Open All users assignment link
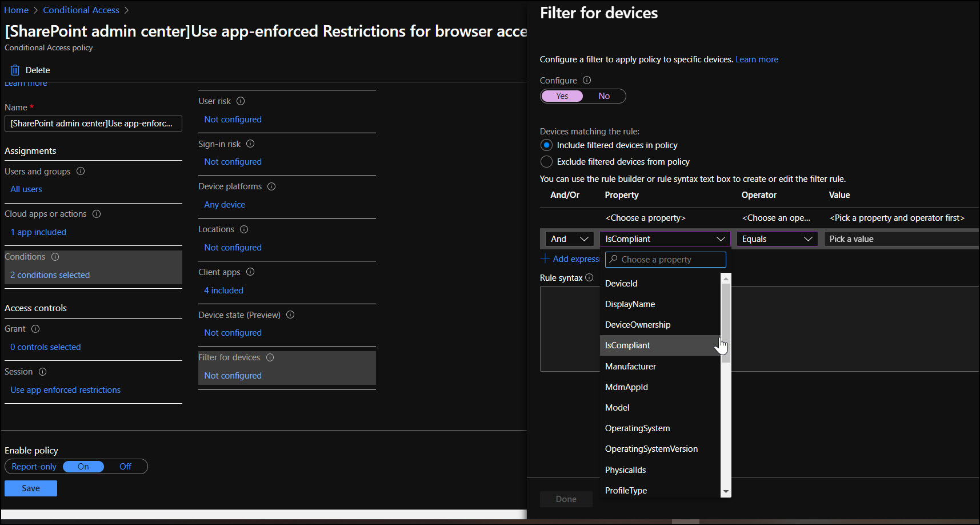 [x=26, y=189]
